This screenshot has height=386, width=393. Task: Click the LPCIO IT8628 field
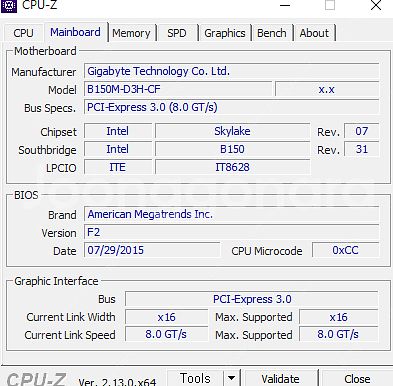(232, 167)
